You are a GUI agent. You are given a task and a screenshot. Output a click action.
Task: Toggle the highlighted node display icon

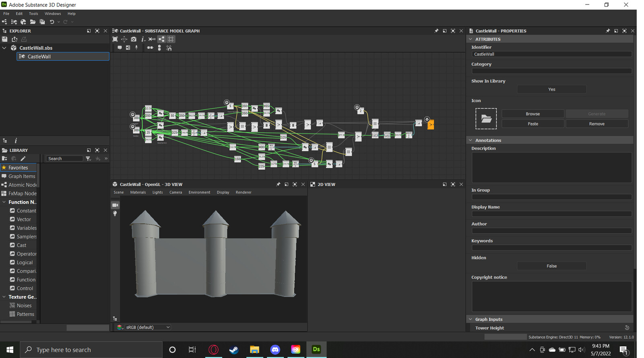[x=161, y=39]
